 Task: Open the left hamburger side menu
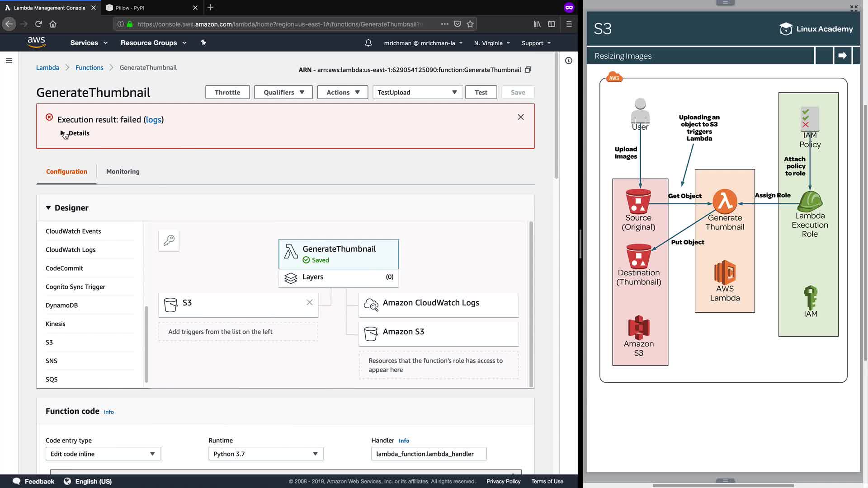9,61
